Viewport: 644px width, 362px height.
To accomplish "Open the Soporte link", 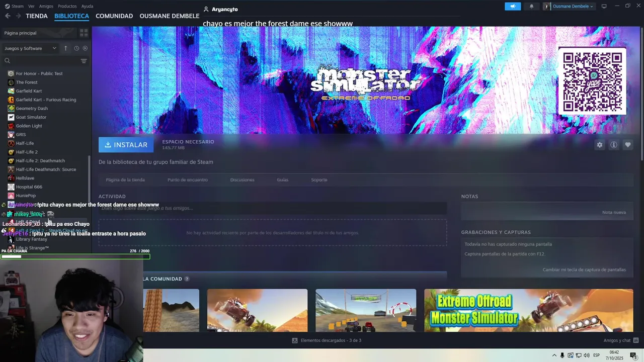I will (319, 179).
